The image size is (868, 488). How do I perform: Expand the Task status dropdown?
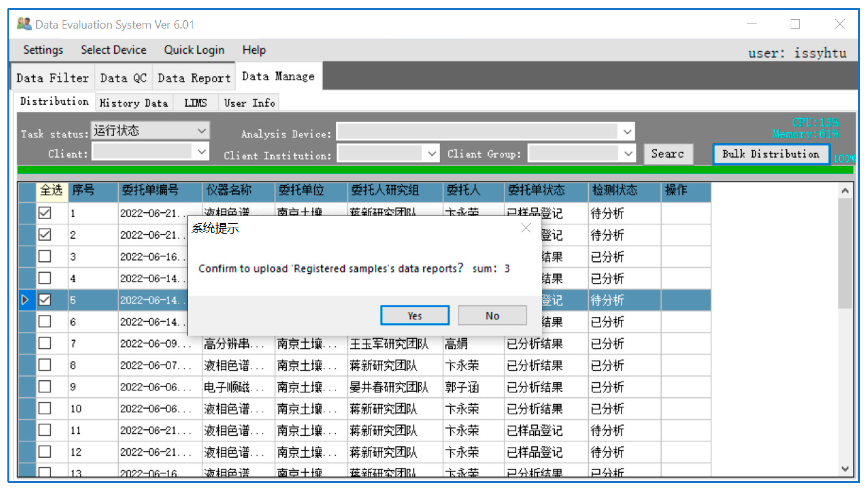201,130
